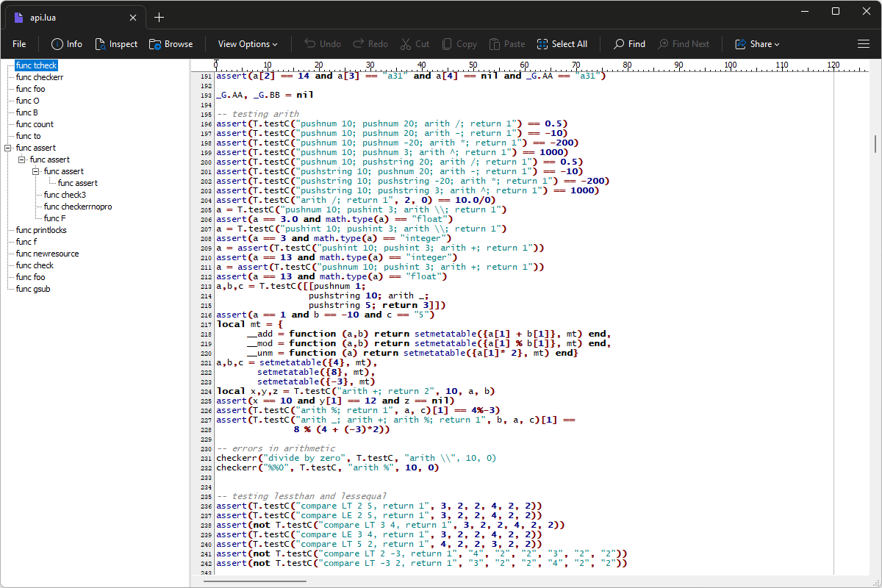The image size is (882, 588).
Task: Click the Find Next button
Action: pos(684,44)
